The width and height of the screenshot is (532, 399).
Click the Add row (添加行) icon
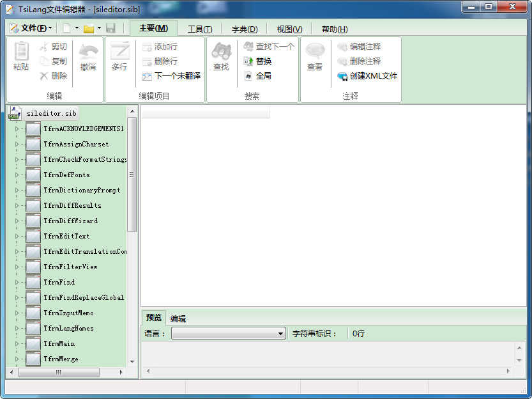click(147, 47)
